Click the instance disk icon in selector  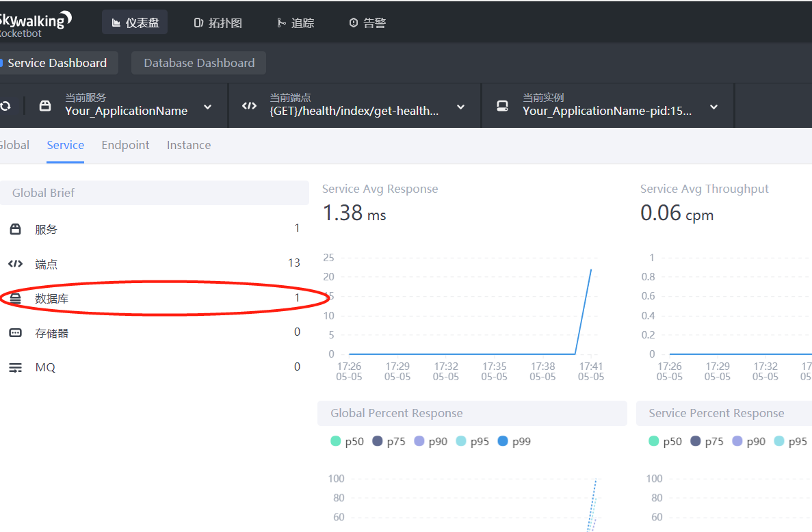click(x=502, y=106)
